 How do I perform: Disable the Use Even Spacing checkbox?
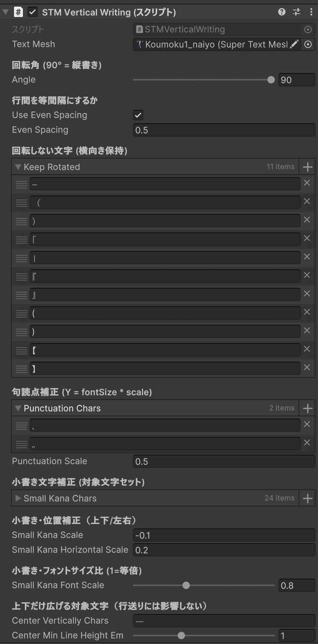point(137,115)
